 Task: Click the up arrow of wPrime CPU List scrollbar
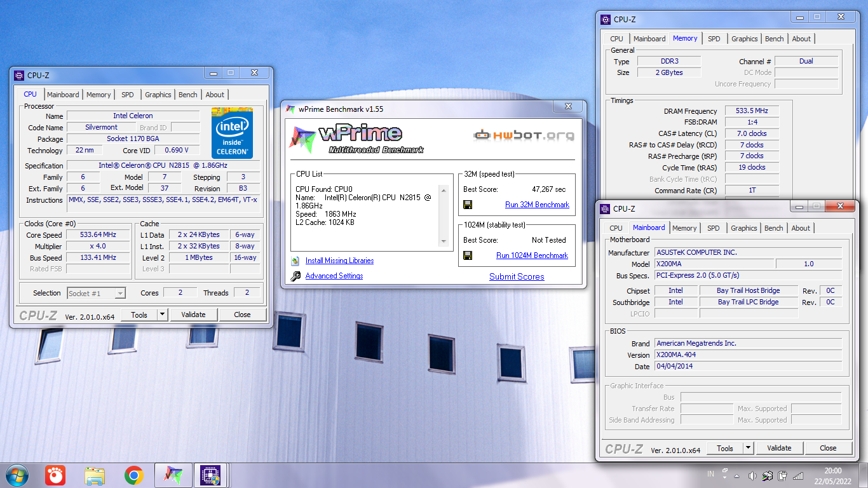pyautogui.click(x=444, y=190)
